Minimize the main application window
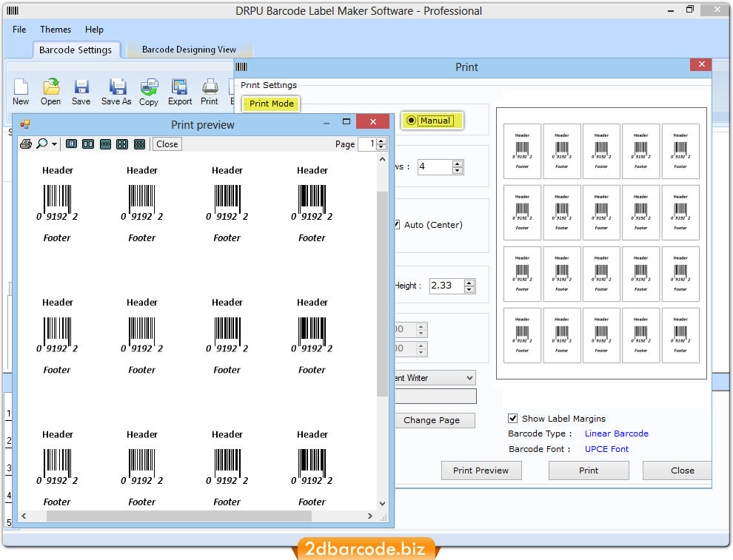 pos(670,10)
